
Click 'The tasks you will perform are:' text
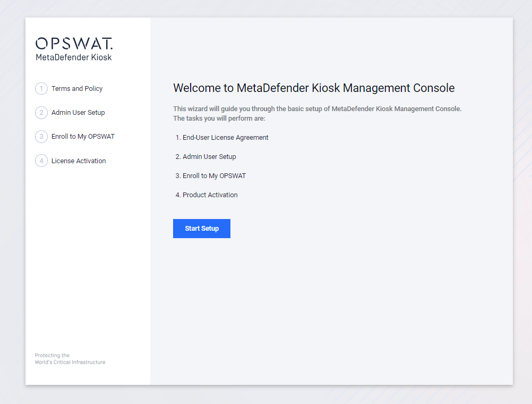(219, 118)
